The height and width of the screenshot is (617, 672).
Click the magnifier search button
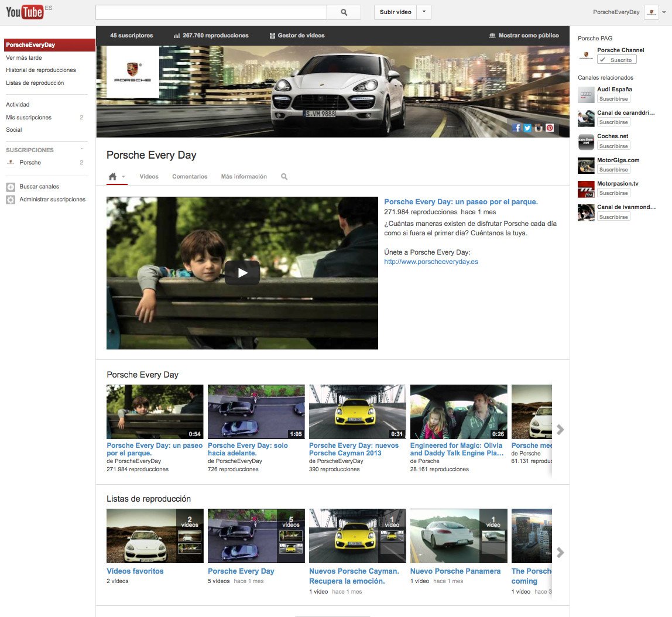[x=344, y=12]
